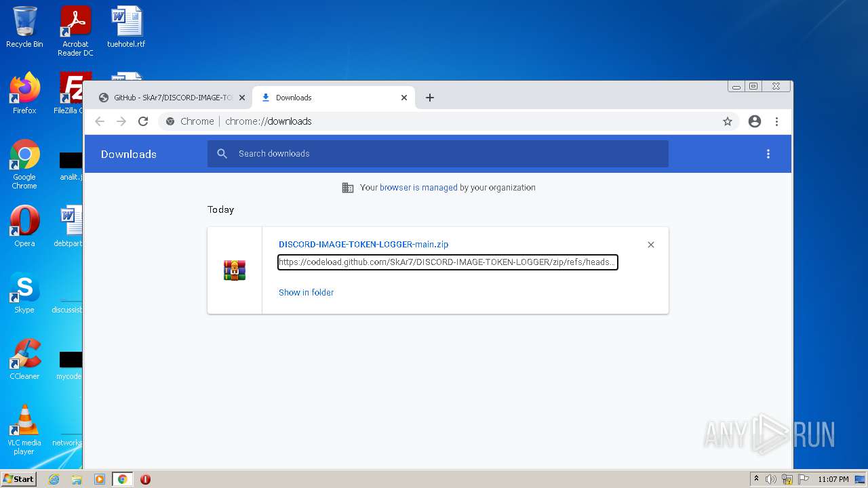Screen dimensions: 868x488
Task: Reload the downloads page
Action: pyautogui.click(x=143, y=121)
